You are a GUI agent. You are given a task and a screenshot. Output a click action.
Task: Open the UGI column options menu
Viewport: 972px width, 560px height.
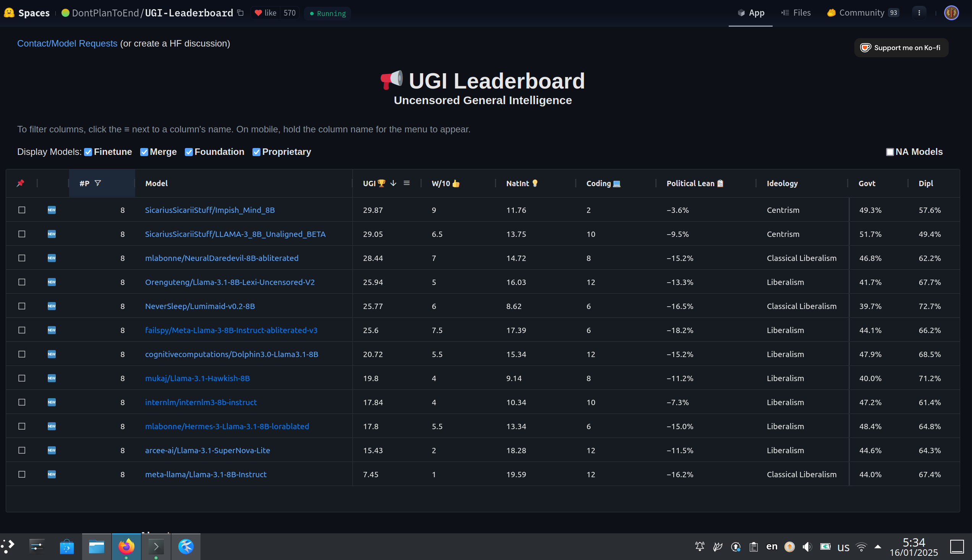click(407, 183)
